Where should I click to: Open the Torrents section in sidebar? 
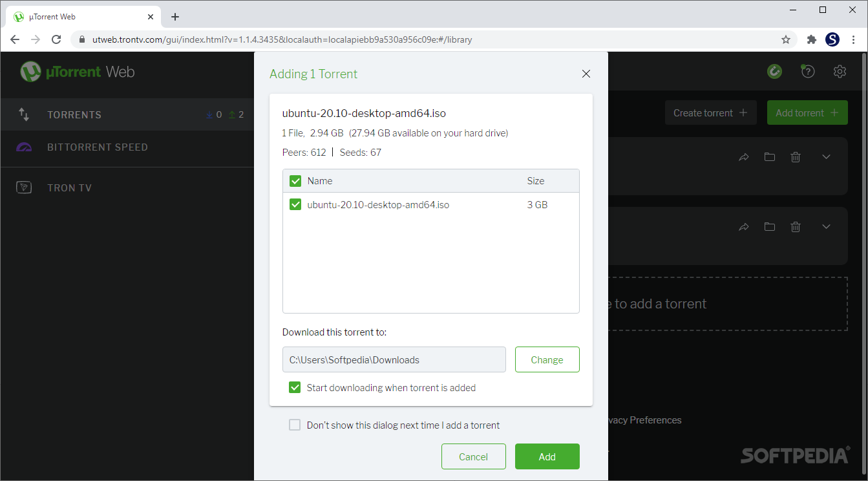[x=127, y=114]
